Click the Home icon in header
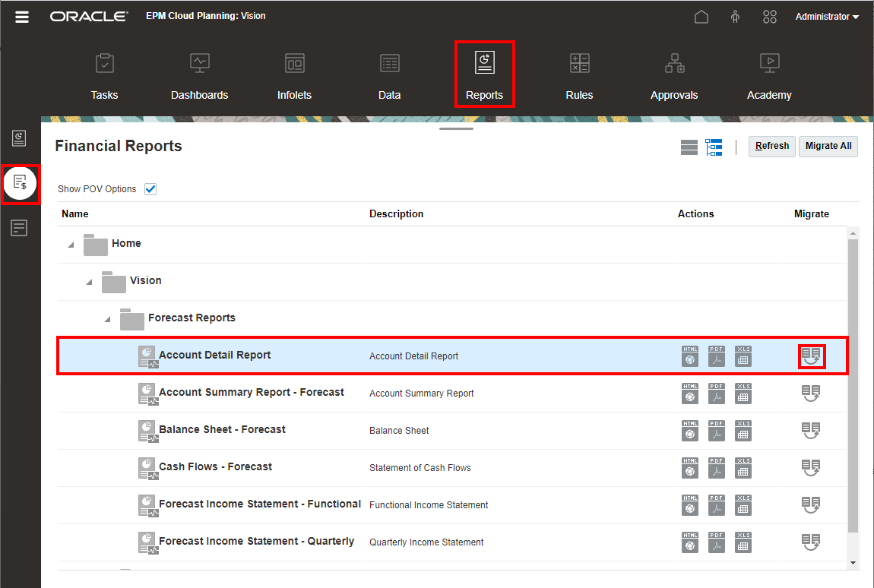 click(701, 17)
